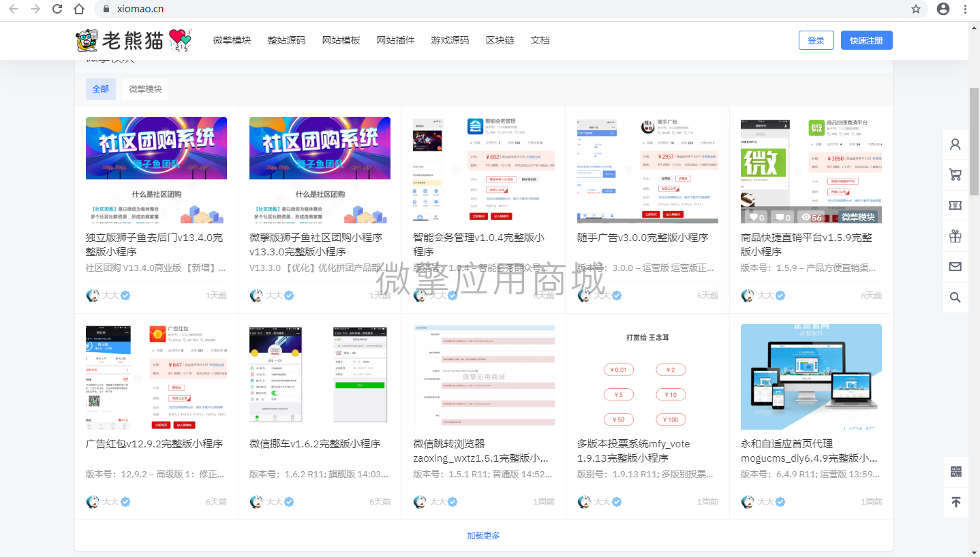The width and height of the screenshot is (980, 557).
Task: Click 社区团购 V13.4.0商业版 description text
Action: [155, 268]
